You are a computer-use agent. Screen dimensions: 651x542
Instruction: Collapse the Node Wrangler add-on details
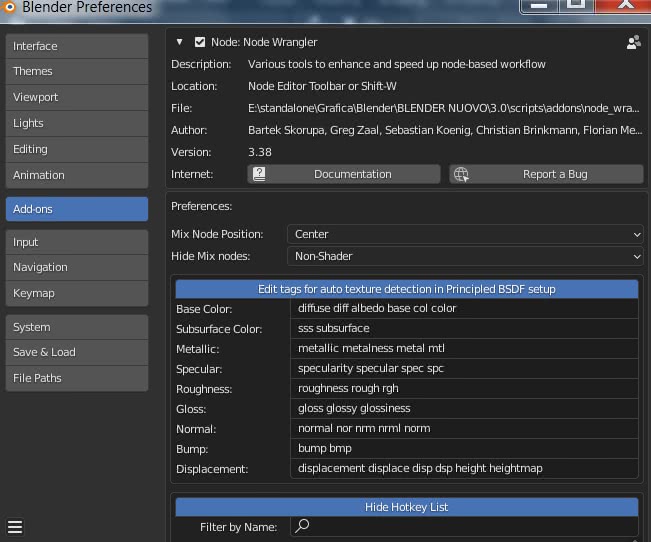click(180, 42)
